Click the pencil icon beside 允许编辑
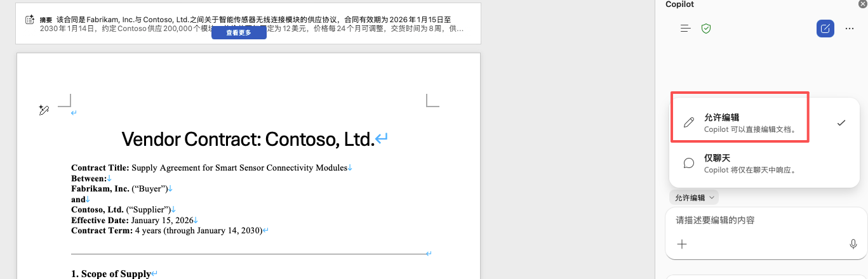868x279 pixels. [x=688, y=122]
